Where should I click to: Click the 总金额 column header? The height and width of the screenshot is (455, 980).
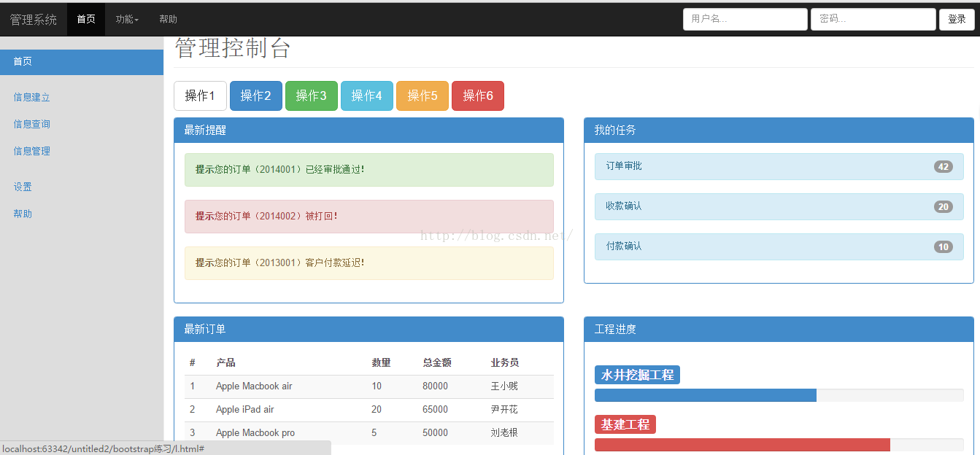[437, 362]
